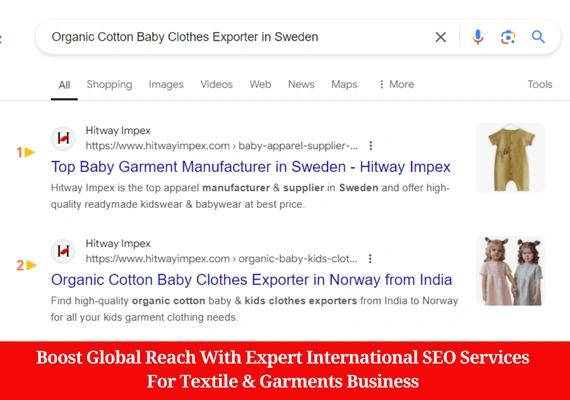The height and width of the screenshot is (400, 570).
Task: Click Hitway Impex favicon on second result
Action: tap(63, 251)
